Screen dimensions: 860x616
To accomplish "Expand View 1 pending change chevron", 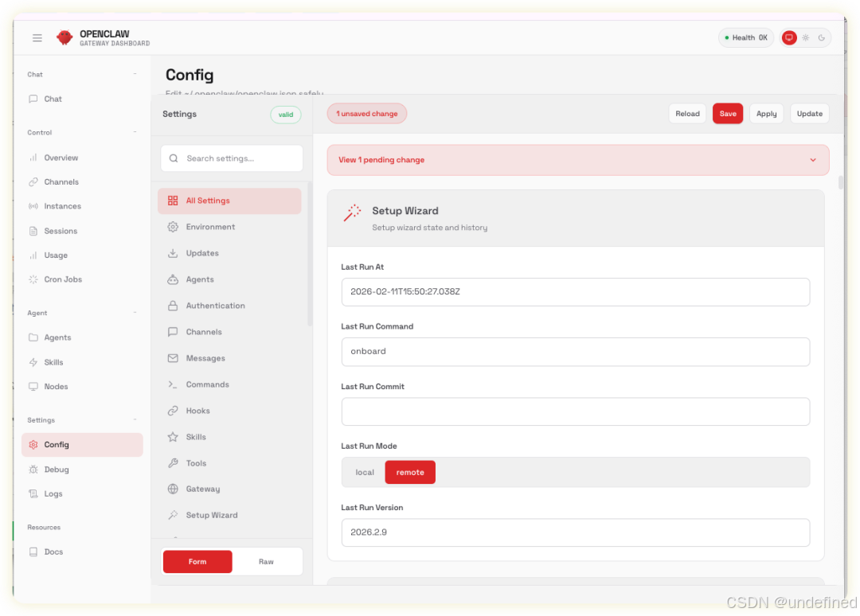I will [813, 160].
